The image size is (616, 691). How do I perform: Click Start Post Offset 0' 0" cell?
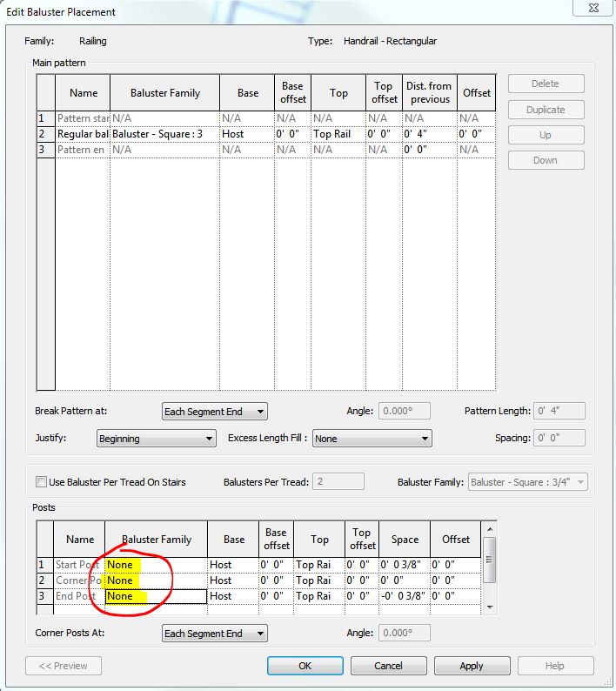coord(455,565)
